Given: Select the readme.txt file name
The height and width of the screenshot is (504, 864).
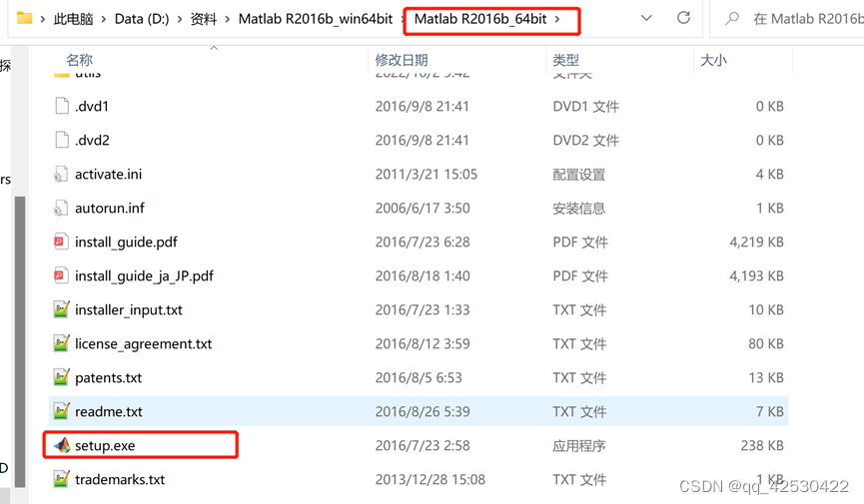Looking at the screenshot, I should tap(109, 411).
